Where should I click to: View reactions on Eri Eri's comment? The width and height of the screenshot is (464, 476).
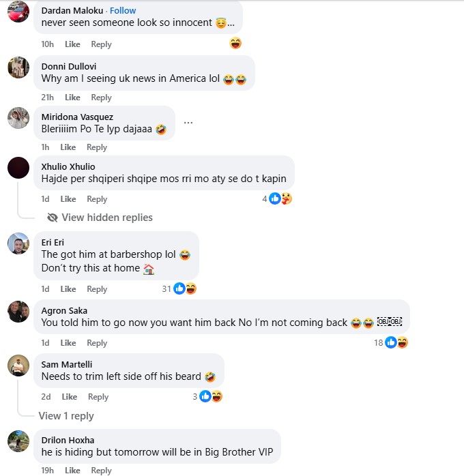pyautogui.click(x=184, y=288)
